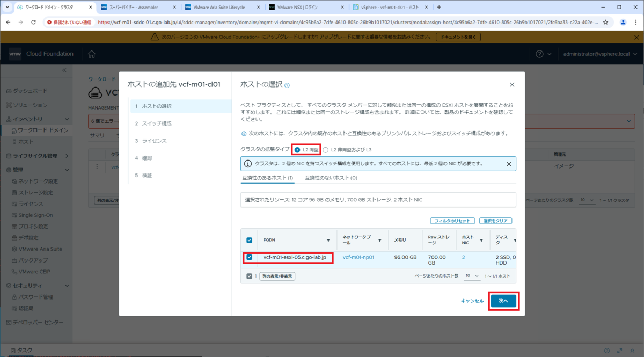Click the キャンセル link
This screenshot has height=357, width=644.
coord(472,301)
